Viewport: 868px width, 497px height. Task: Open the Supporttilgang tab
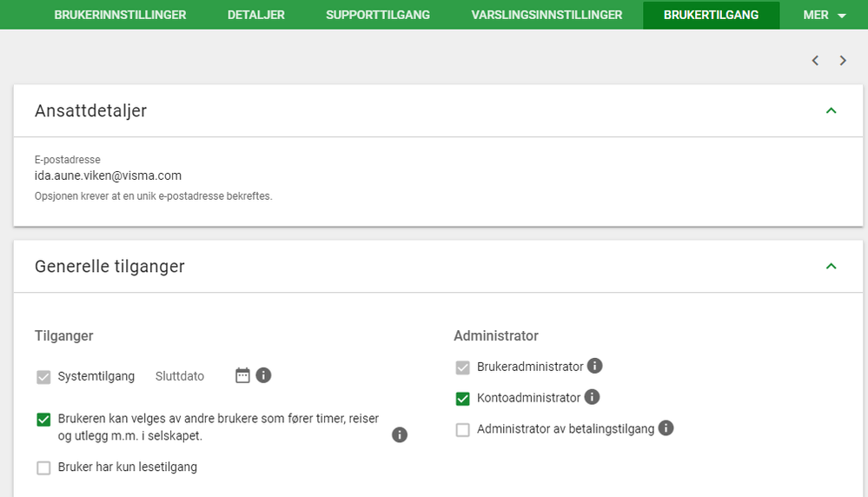[x=378, y=15]
